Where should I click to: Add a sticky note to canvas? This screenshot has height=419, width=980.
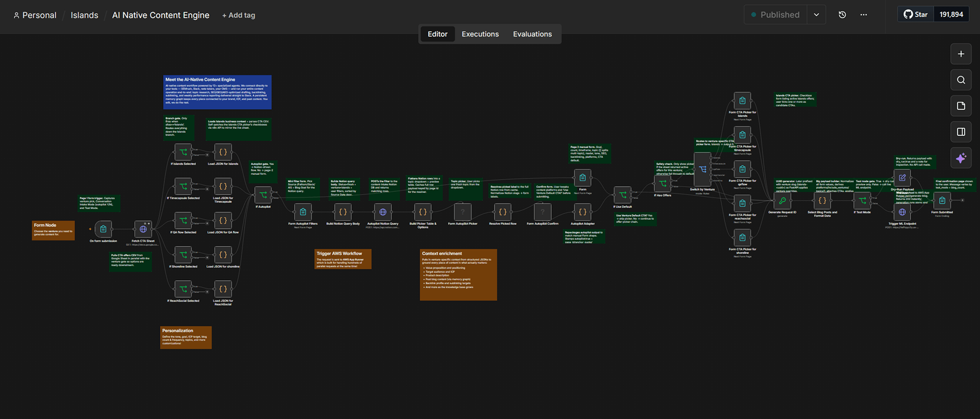tap(961, 106)
